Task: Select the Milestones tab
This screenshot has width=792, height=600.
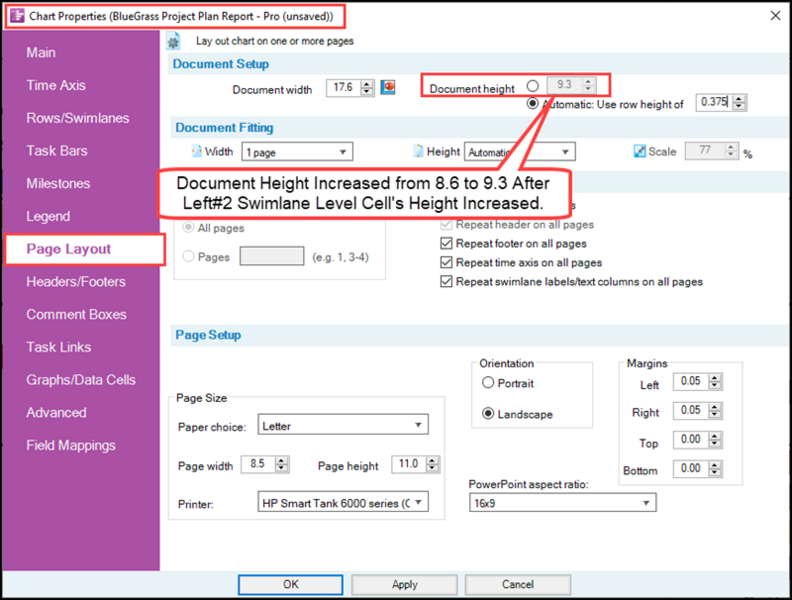Action: 58,184
